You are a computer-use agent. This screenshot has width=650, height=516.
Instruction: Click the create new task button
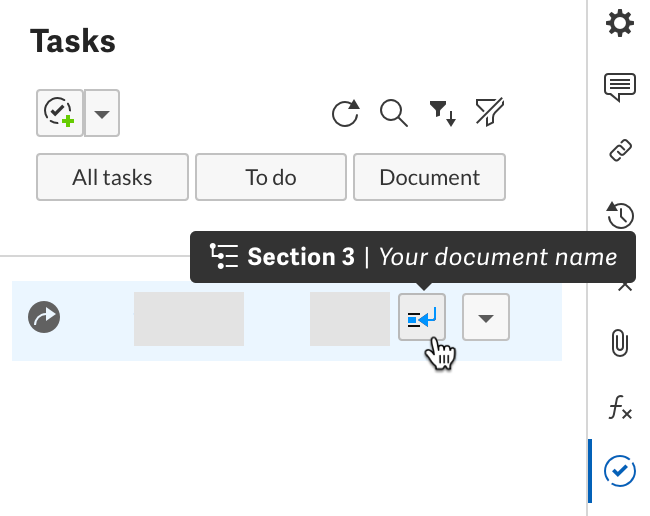click(60, 113)
